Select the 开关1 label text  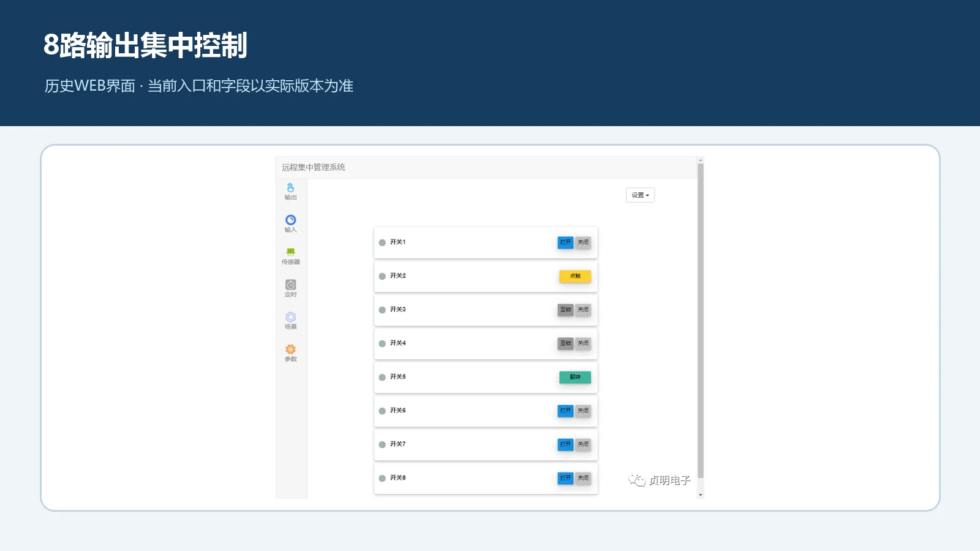point(398,242)
